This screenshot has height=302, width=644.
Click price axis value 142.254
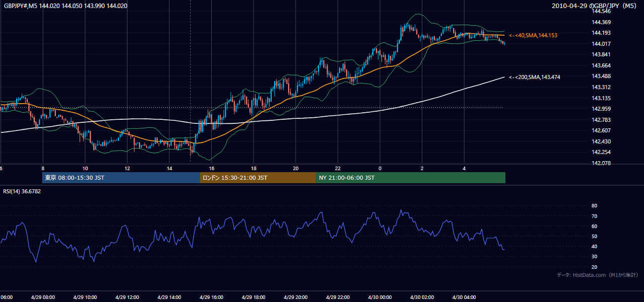601,153
